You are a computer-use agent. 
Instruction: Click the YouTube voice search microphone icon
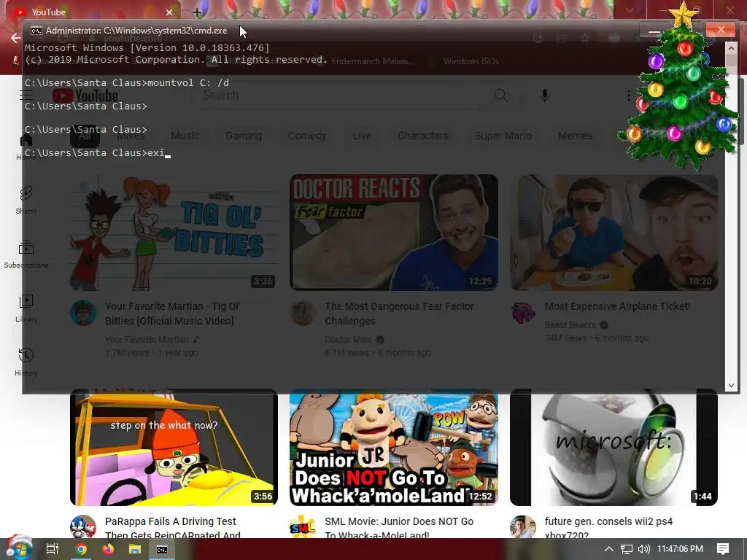(x=544, y=96)
